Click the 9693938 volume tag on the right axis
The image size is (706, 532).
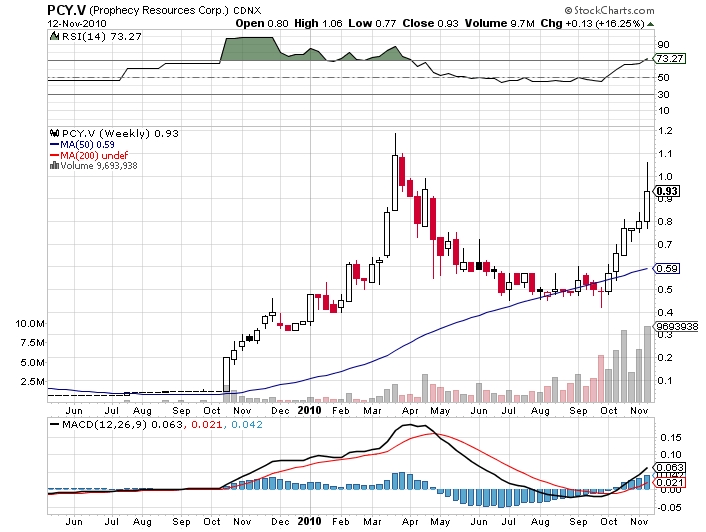pyautogui.click(x=677, y=326)
